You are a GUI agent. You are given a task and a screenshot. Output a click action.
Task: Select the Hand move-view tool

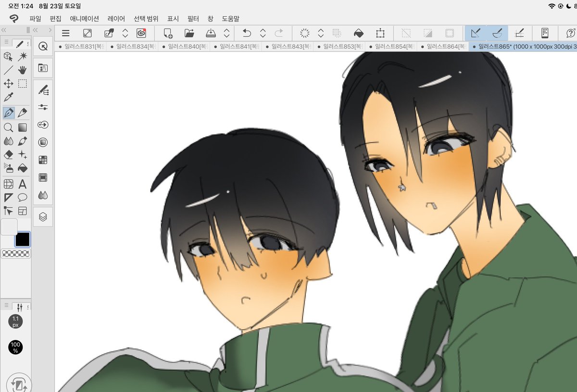pyautogui.click(x=22, y=70)
